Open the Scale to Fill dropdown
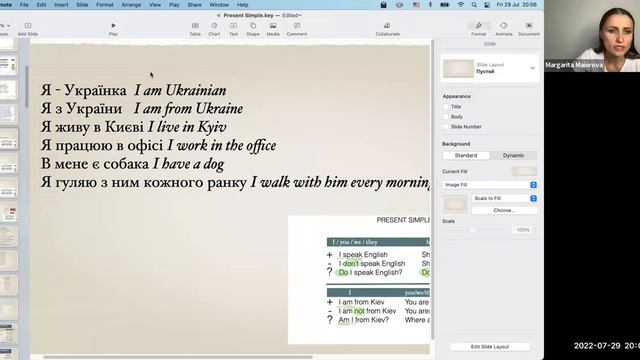This screenshot has height=360, width=640. coord(504,198)
